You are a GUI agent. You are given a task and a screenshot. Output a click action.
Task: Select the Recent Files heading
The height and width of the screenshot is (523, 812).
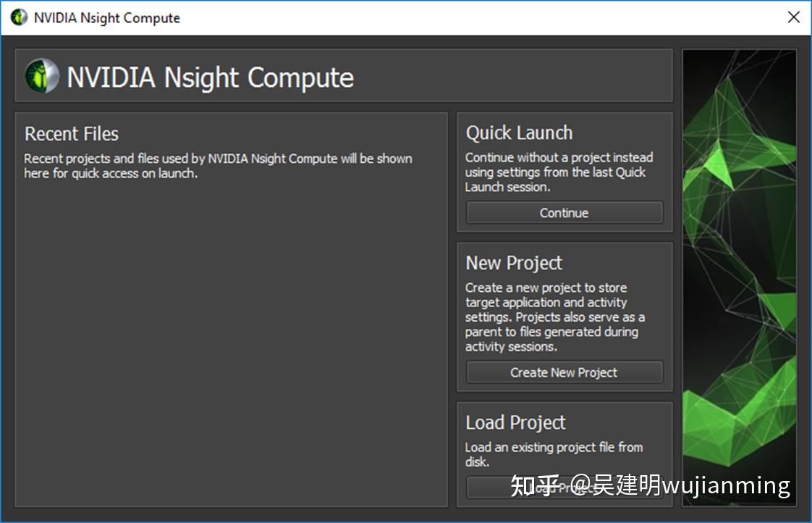(71, 134)
